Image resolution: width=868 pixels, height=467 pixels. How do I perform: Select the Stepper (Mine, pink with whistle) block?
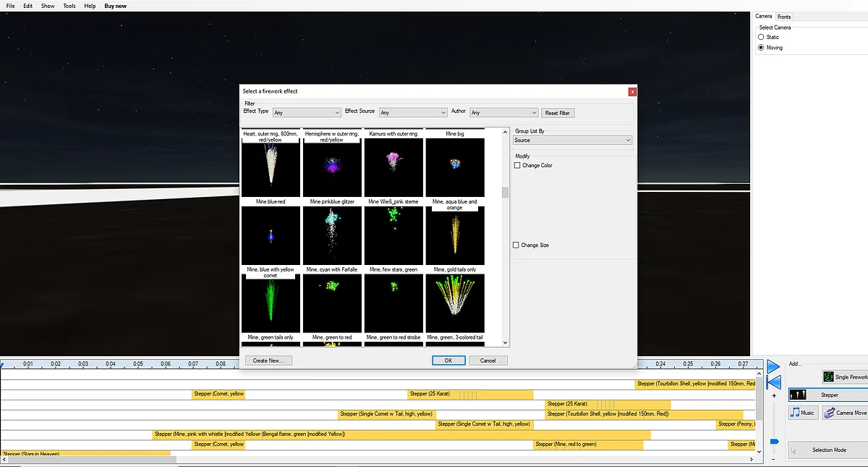(401, 434)
